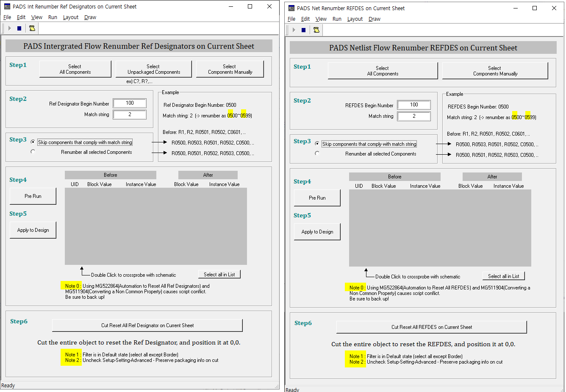The image size is (566, 392).
Task: Open Edit menu in Int Renumber window
Action: tap(21, 17)
